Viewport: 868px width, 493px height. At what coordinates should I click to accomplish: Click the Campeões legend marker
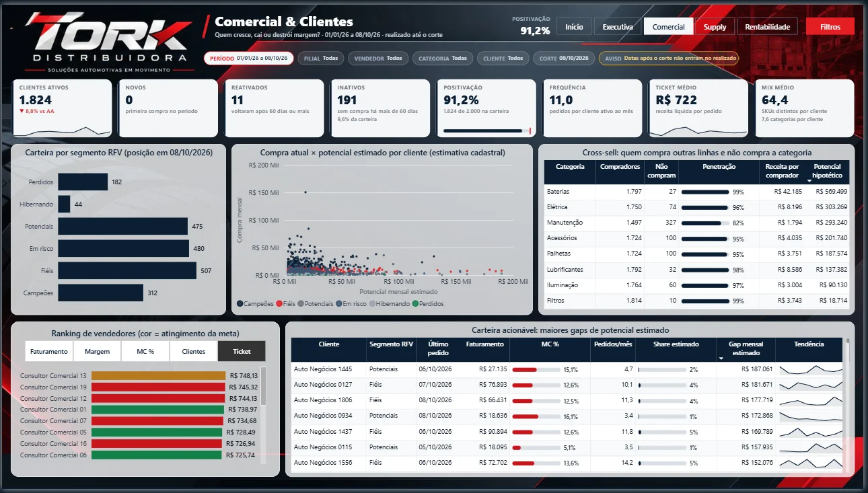point(240,304)
